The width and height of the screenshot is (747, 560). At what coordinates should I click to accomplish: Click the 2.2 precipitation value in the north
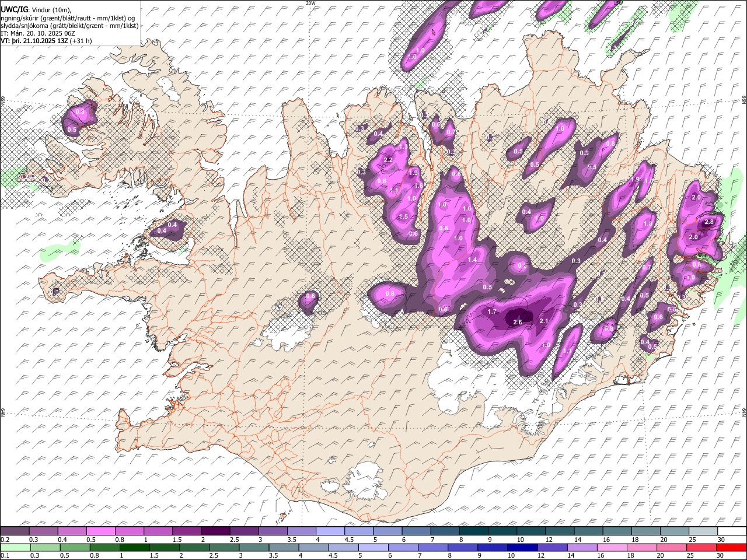pyautogui.click(x=388, y=160)
